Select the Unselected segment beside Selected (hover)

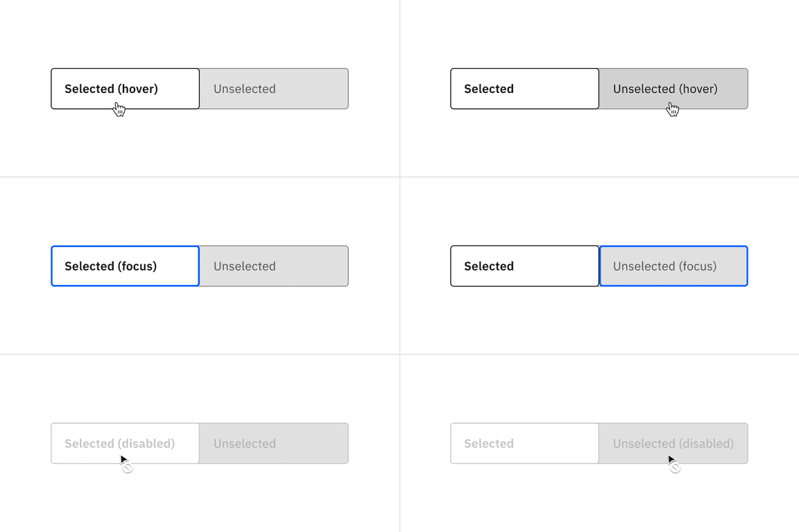coord(273,89)
